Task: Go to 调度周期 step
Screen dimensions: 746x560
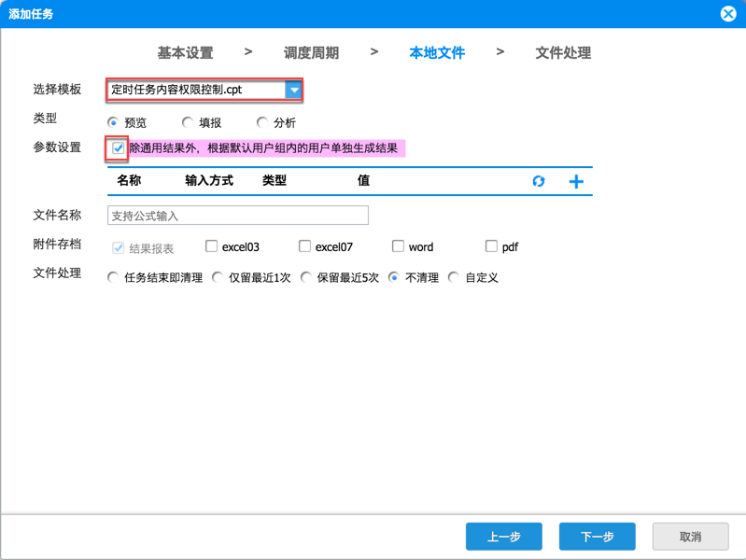Action: click(x=312, y=53)
